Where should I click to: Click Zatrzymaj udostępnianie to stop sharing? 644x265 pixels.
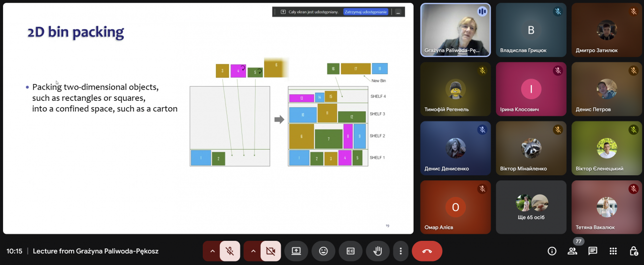pyautogui.click(x=366, y=12)
